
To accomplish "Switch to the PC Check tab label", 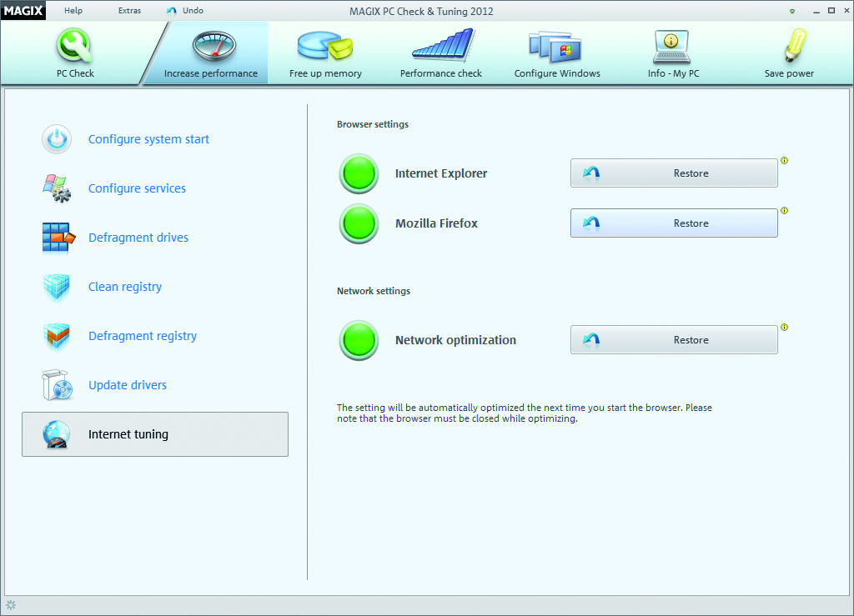I will pyautogui.click(x=75, y=73).
